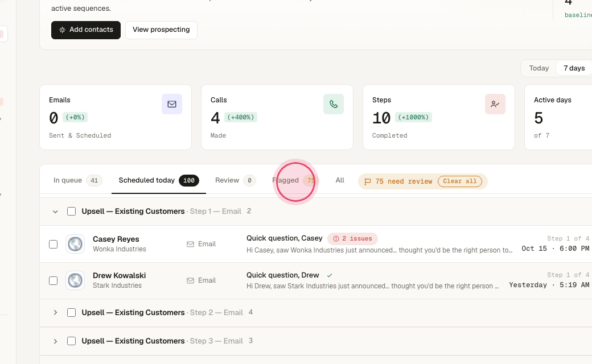Image resolution: width=592 pixels, height=364 pixels.
Task: Click the Wonka Industries company name
Action: [x=120, y=249]
